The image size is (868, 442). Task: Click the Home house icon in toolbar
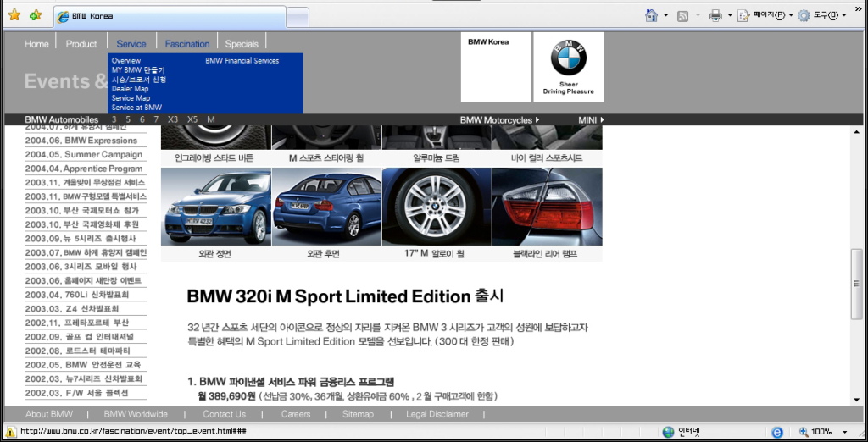652,15
